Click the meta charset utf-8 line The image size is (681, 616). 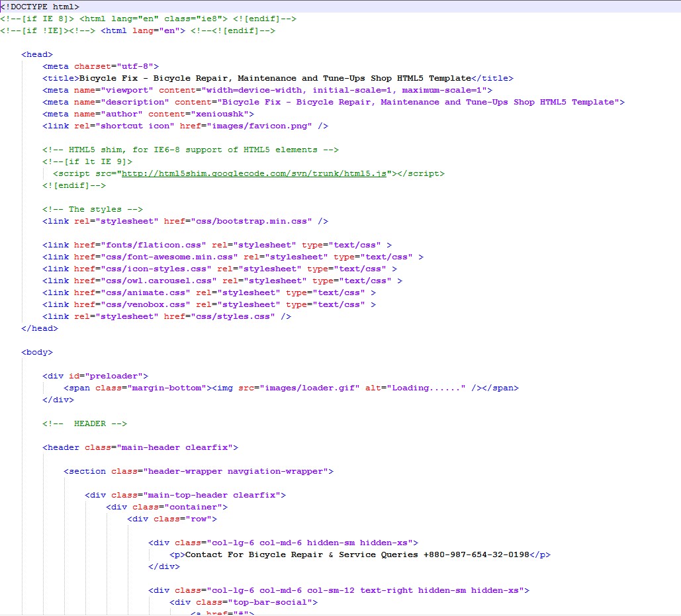click(x=101, y=66)
